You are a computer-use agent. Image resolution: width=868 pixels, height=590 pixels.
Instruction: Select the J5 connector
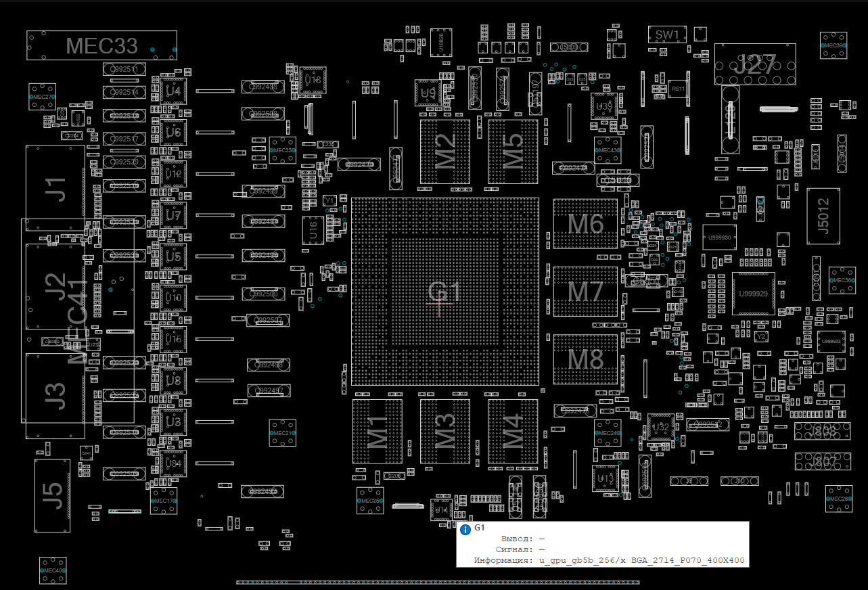tap(52, 495)
